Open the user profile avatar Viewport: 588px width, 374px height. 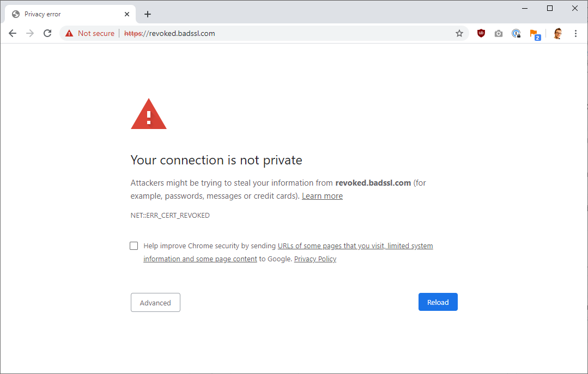click(557, 33)
